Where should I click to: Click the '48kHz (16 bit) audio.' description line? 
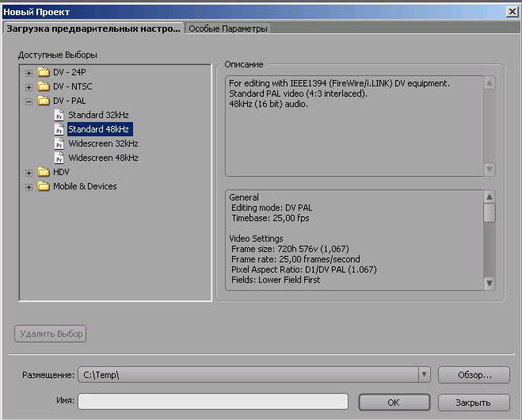269,104
